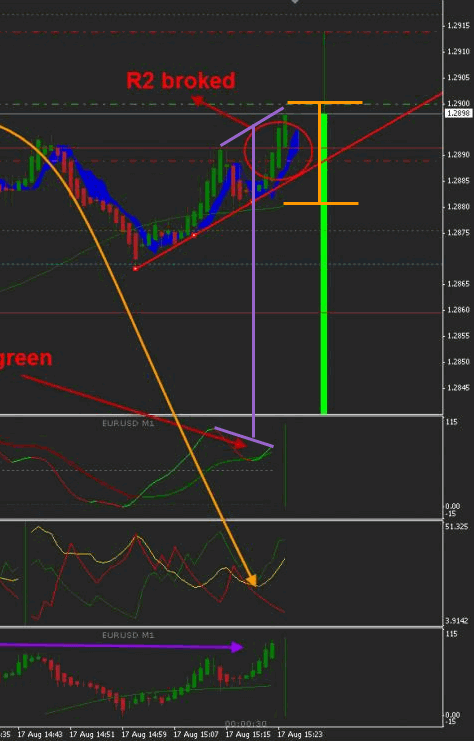This screenshot has width=474, height=741.
Task: Select the red ellipse around recent candles
Action: (278, 150)
